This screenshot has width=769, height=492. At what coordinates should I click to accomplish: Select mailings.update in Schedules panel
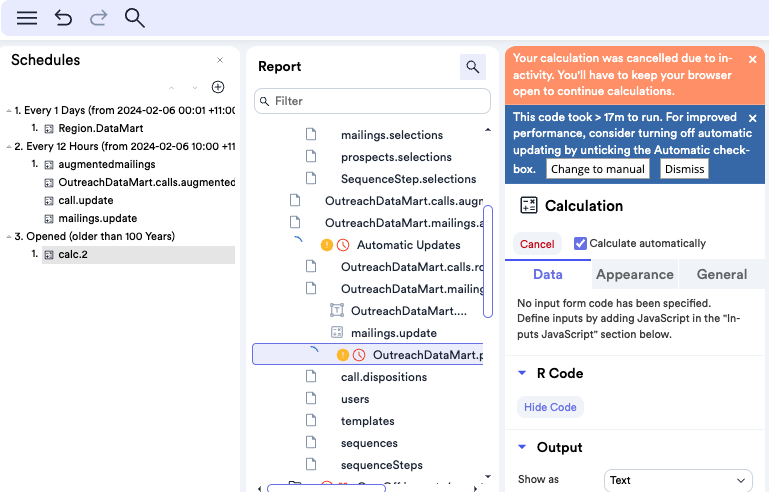click(98, 219)
